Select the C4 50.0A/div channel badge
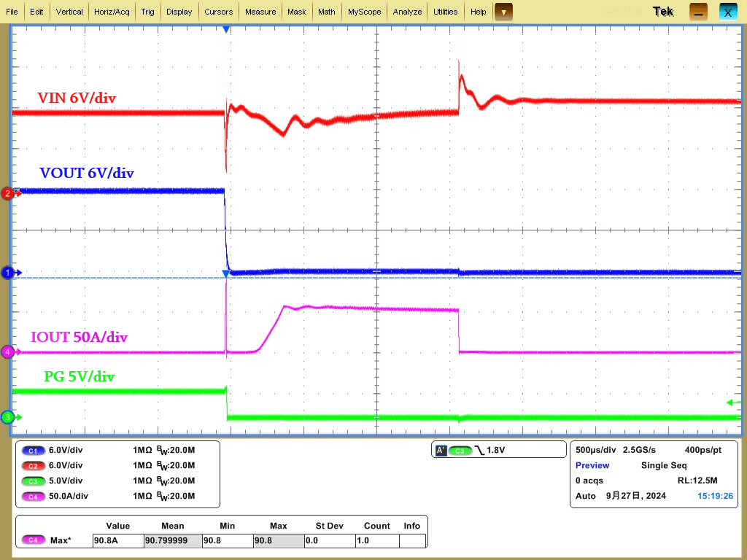The width and height of the screenshot is (747, 560). pos(33,496)
